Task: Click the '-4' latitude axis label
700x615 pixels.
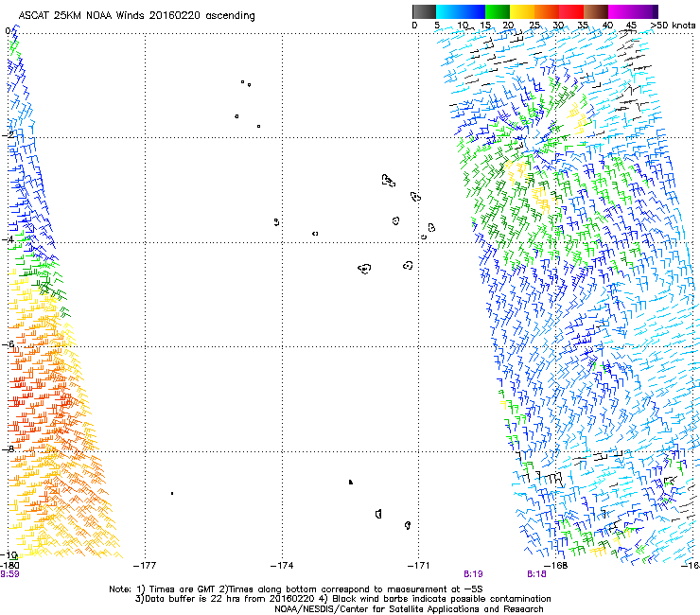Action: (x=8, y=239)
